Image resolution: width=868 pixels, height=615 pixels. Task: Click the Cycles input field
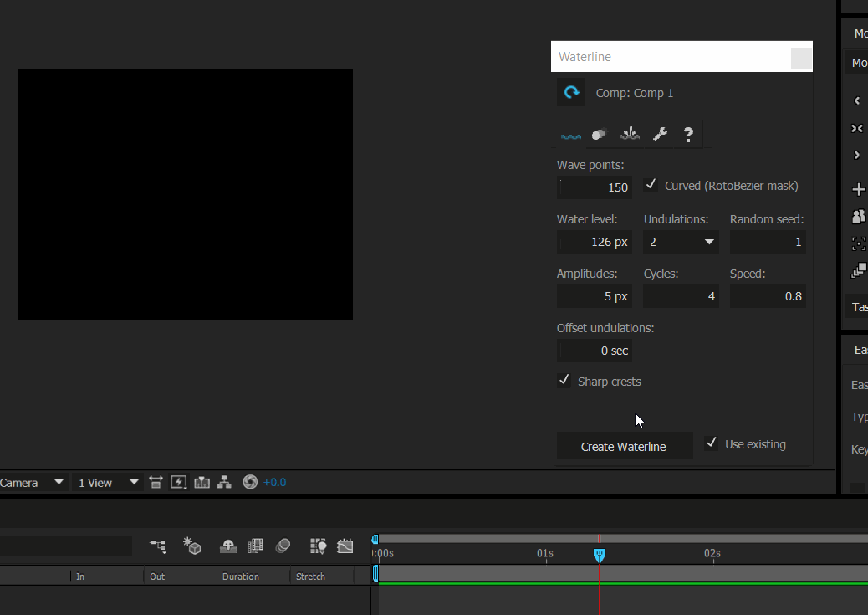(x=681, y=296)
